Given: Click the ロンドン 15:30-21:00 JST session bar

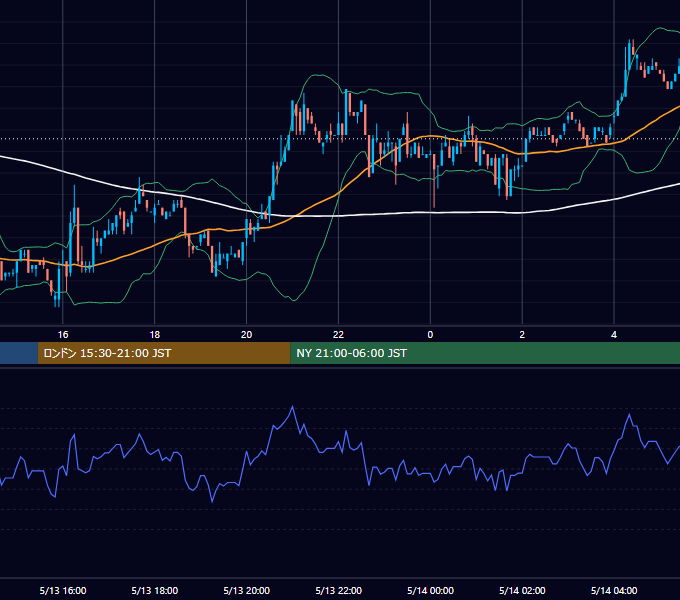Looking at the screenshot, I should click(x=164, y=353).
